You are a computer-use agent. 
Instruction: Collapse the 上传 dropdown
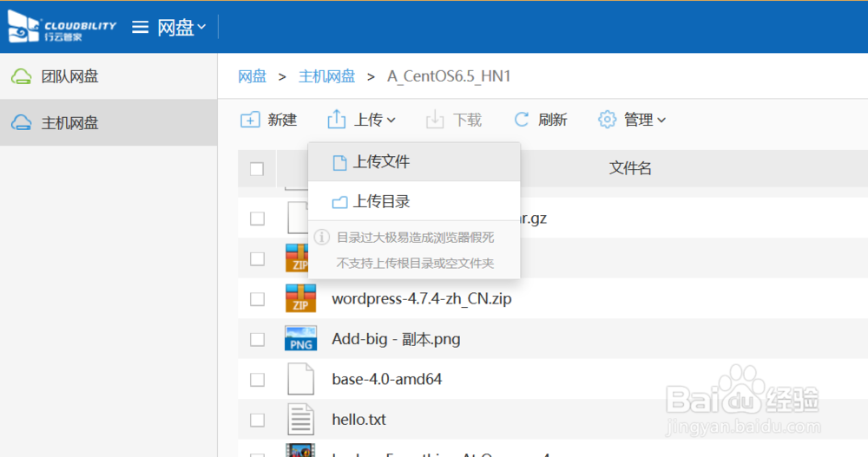pos(361,120)
